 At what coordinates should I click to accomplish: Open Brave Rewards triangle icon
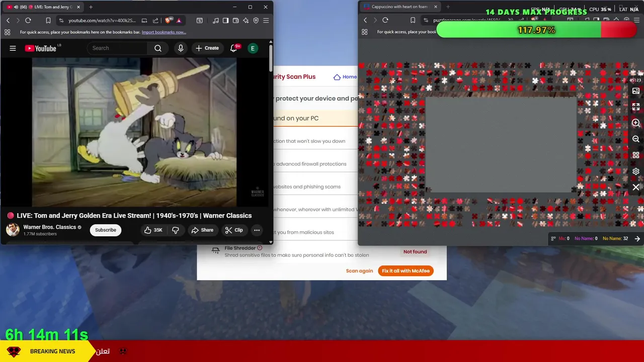[179, 21]
